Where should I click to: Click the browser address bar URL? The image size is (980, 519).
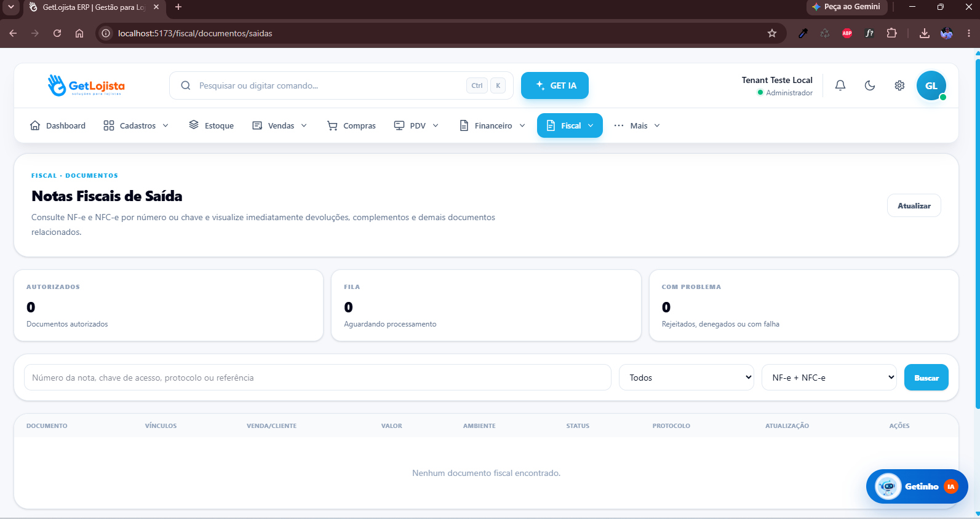point(195,33)
